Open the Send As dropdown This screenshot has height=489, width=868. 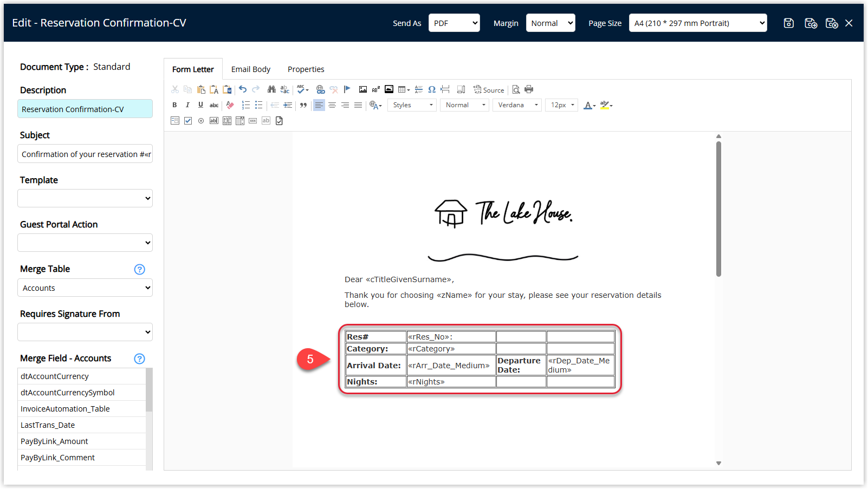[x=454, y=23]
